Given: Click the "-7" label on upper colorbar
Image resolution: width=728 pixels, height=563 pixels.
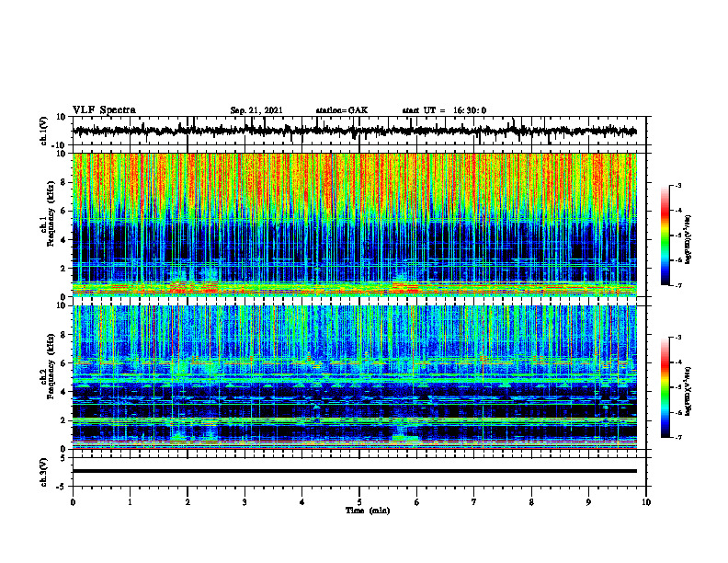Looking at the screenshot, I should click(x=678, y=285).
